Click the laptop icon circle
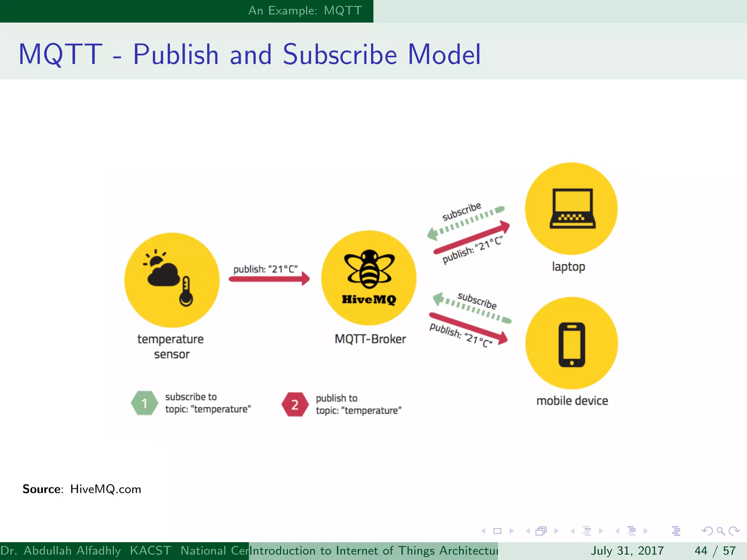747x560 pixels. (x=571, y=209)
